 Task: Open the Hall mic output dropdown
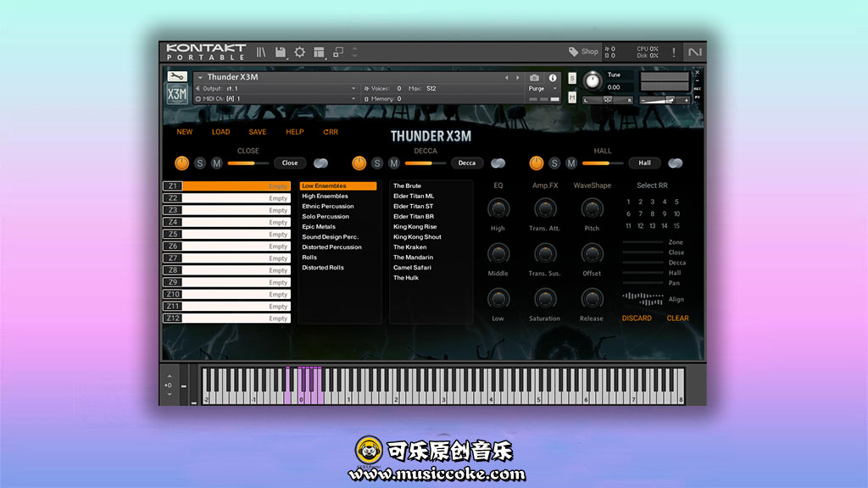(x=644, y=164)
